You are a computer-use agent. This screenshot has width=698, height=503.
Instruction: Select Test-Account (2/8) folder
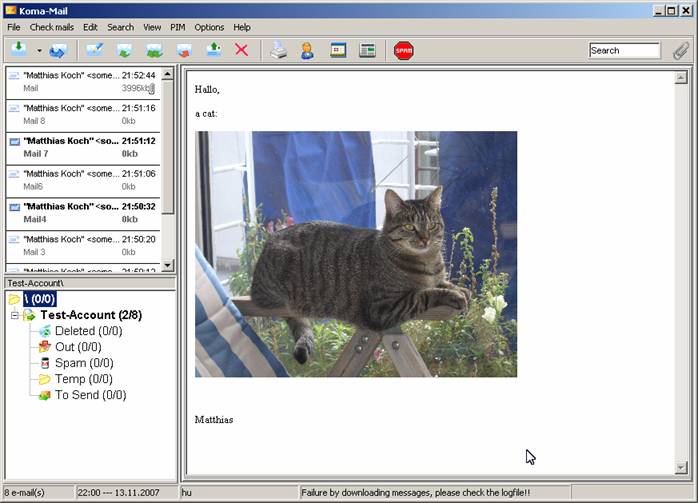[x=91, y=315]
